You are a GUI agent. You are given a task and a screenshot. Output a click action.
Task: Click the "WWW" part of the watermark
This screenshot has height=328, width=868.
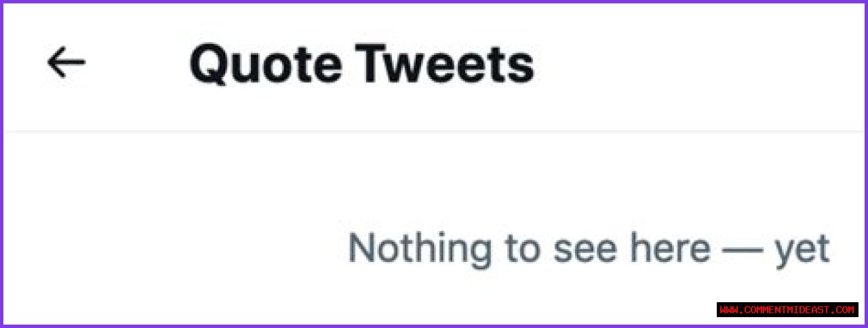click(x=728, y=310)
